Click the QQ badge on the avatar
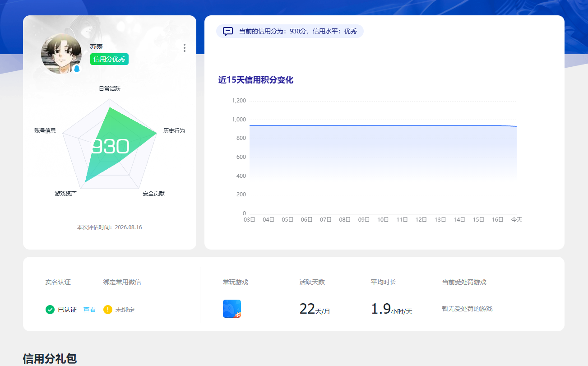Screen dimensions: 588x366 [x=76, y=69]
